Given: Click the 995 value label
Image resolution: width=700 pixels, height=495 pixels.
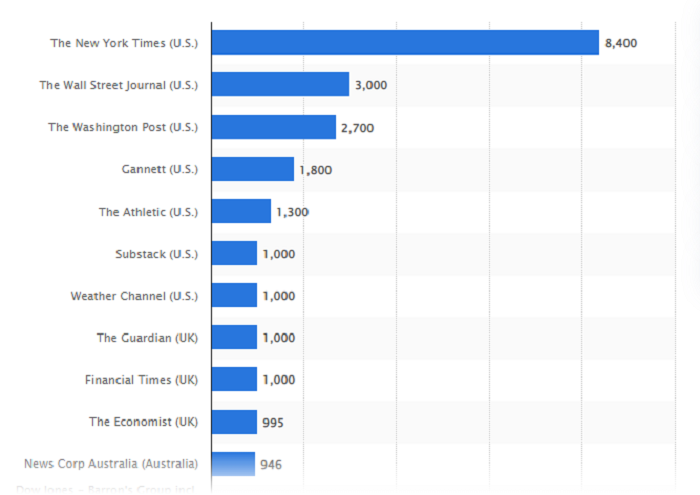Looking at the screenshot, I should [272, 422].
